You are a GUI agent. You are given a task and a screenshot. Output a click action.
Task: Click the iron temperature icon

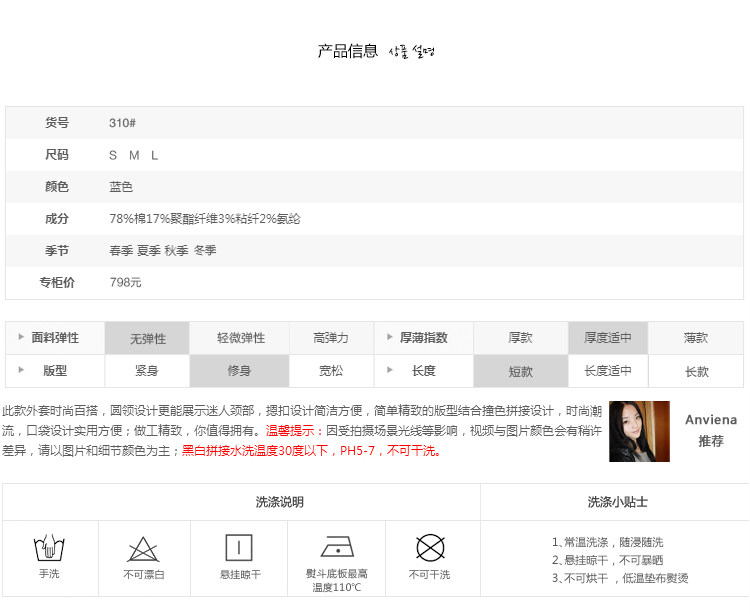click(x=337, y=547)
